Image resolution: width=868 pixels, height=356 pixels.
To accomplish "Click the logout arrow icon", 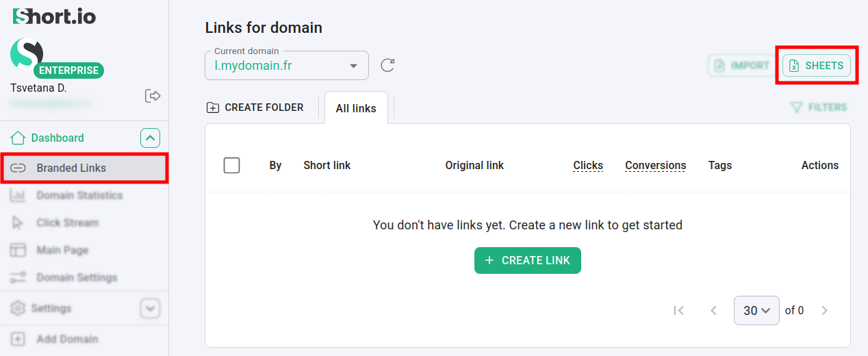I will (153, 96).
